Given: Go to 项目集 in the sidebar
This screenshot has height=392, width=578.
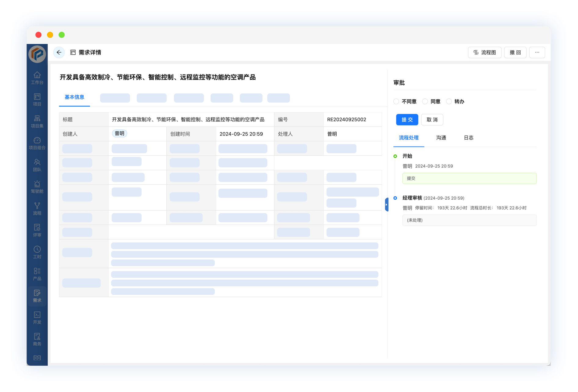Looking at the screenshot, I should (x=37, y=122).
